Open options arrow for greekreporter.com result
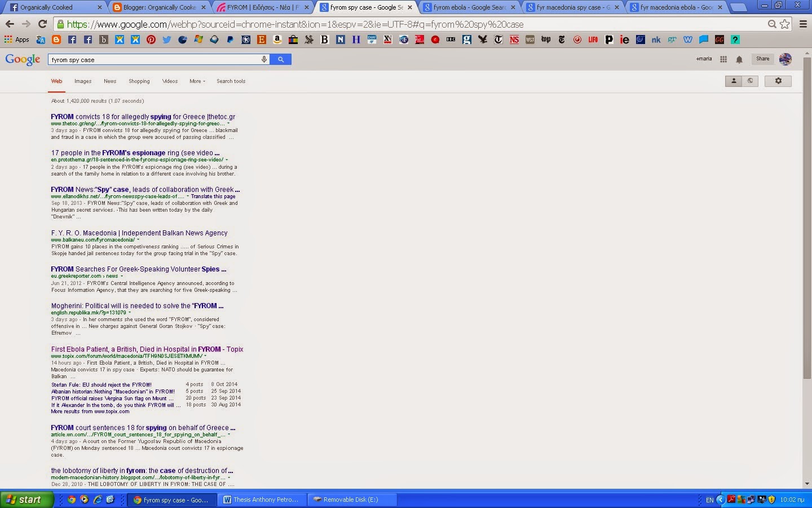Screen dimensions: 812x508 [x=122, y=276]
